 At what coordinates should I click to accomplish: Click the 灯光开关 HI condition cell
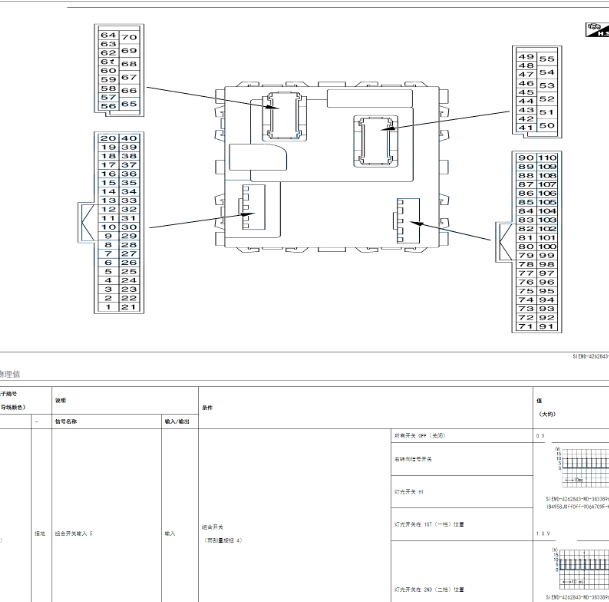click(462, 492)
